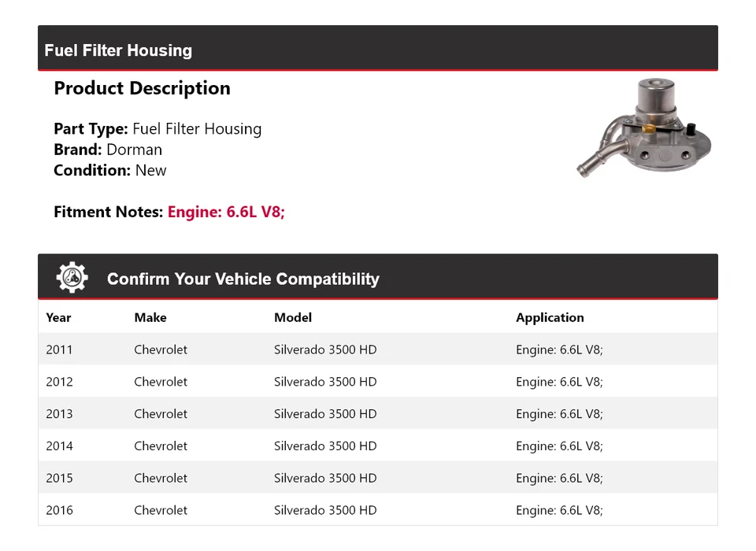The image size is (756, 551).
Task: Select the Application column header
Action: [550, 317]
